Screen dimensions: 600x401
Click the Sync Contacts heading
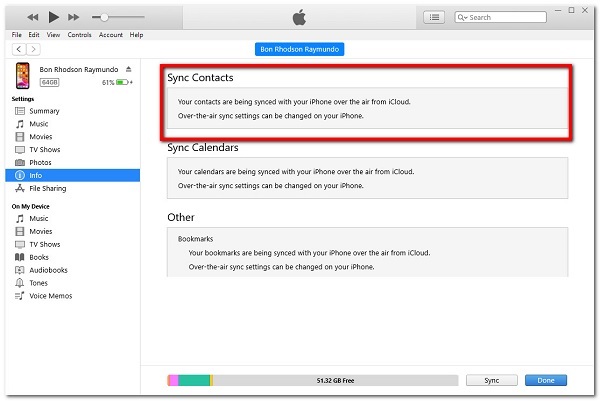click(x=200, y=78)
